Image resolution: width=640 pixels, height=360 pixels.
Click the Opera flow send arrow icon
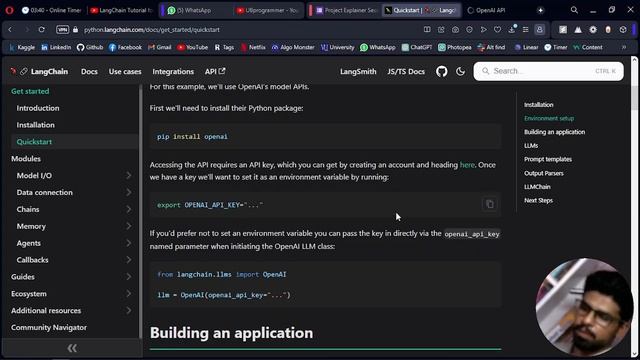pos(483,29)
